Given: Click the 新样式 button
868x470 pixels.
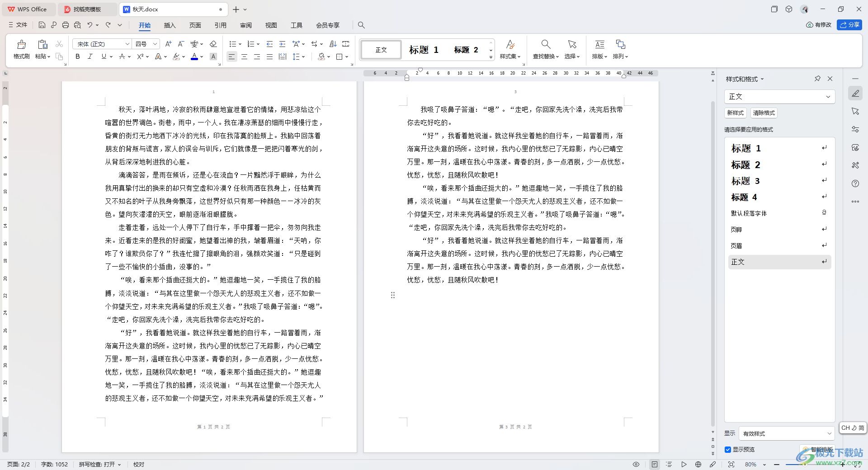Looking at the screenshot, I should click(x=735, y=113).
